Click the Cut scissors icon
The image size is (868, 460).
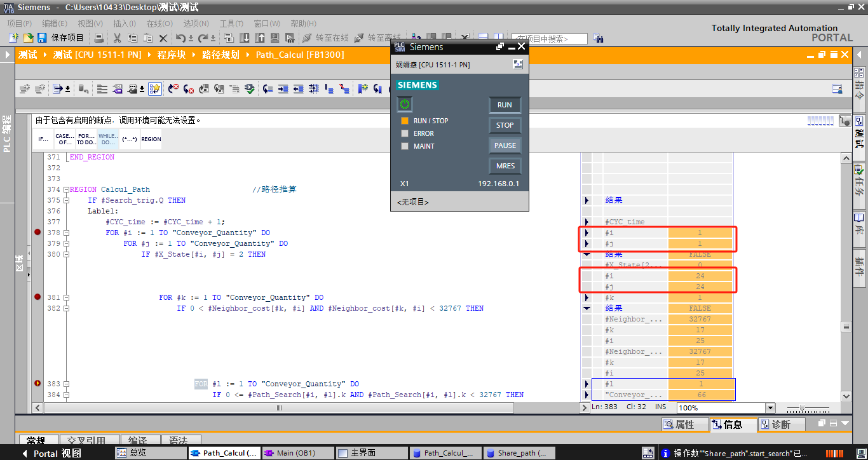coord(118,38)
